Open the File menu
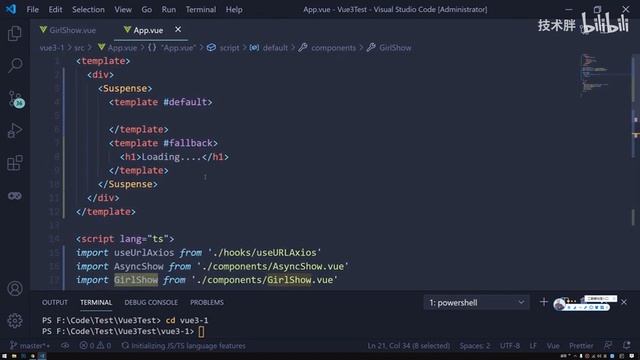Image resolution: width=640 pixels, height=360 pixels. 32,9
